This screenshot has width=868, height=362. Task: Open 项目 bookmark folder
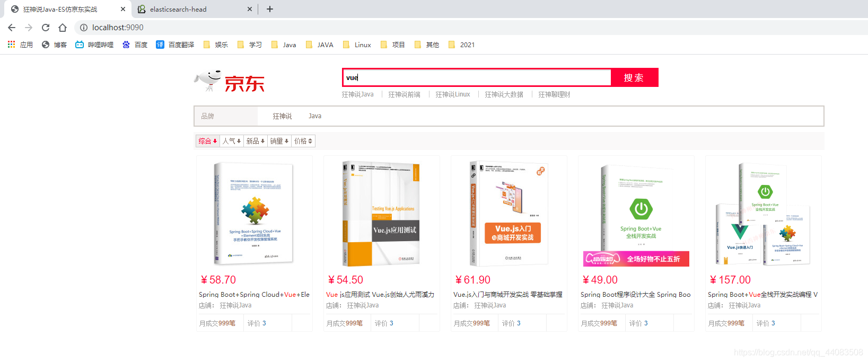(393, 45)
